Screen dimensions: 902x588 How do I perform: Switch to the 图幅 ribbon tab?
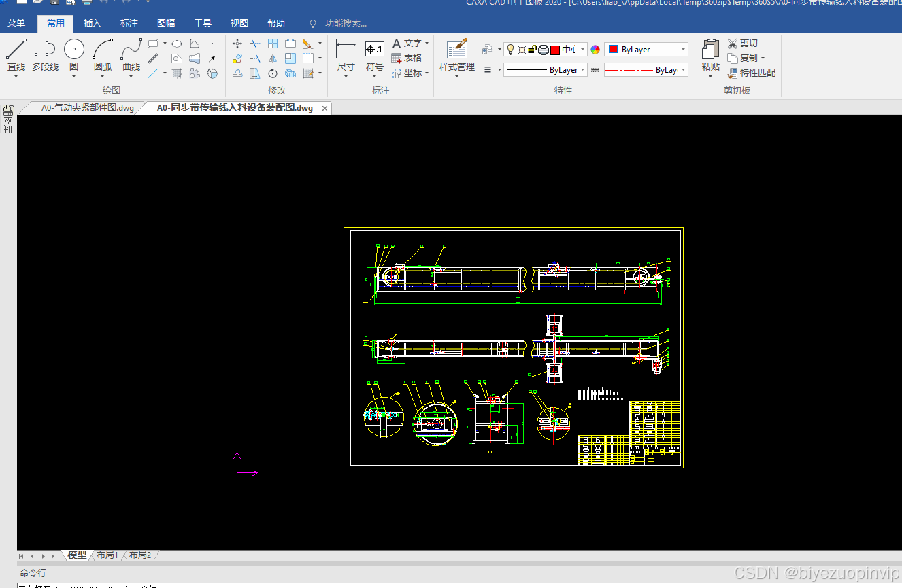point(166,23)
